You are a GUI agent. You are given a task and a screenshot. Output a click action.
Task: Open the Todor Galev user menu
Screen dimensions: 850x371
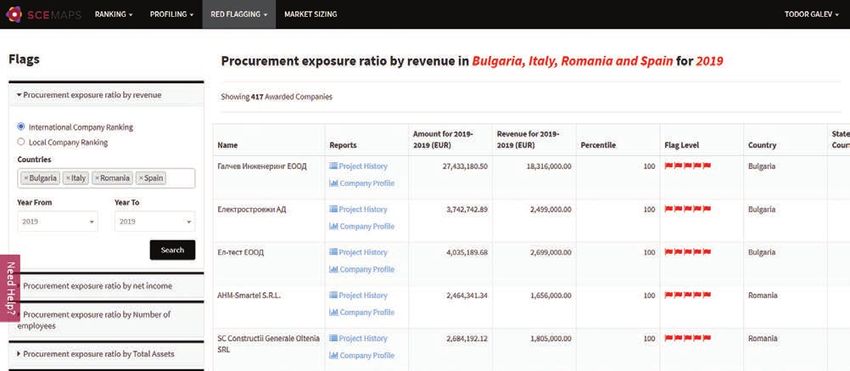point(812,14)
